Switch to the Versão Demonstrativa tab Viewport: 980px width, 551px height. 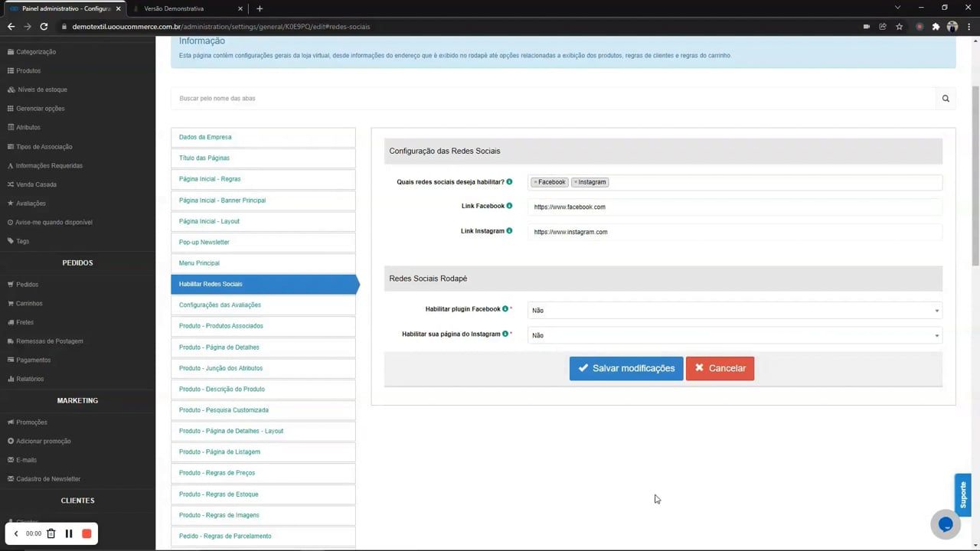point(174,8)
